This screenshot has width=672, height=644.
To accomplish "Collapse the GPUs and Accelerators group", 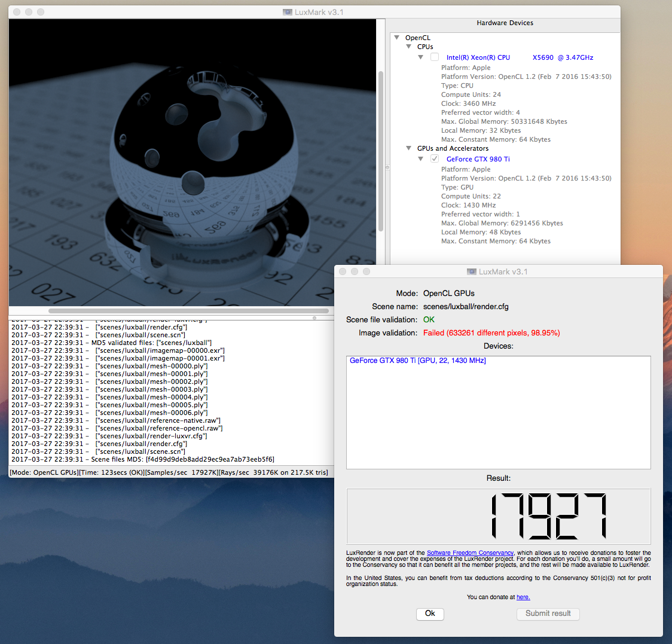I will click(x=409, y=148).
